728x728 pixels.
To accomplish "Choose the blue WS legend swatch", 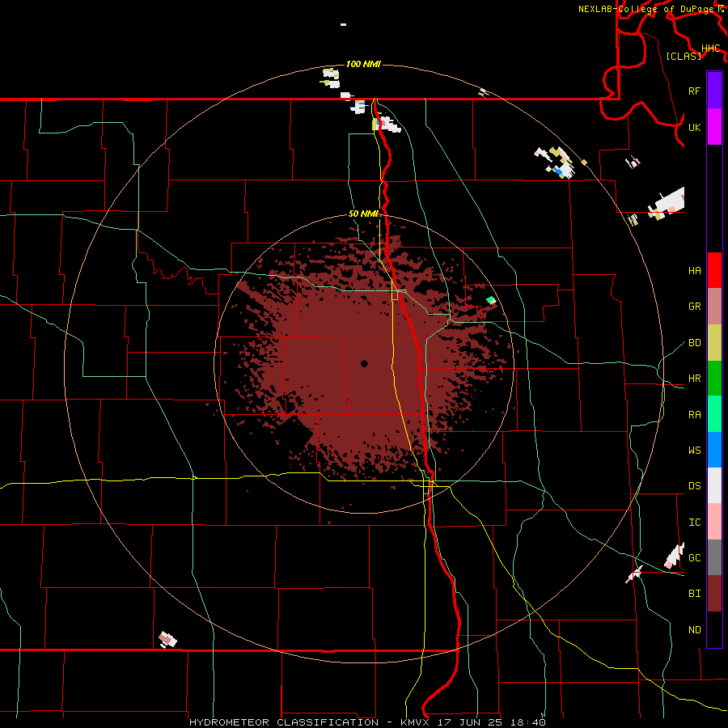I will tap(714, 450).
